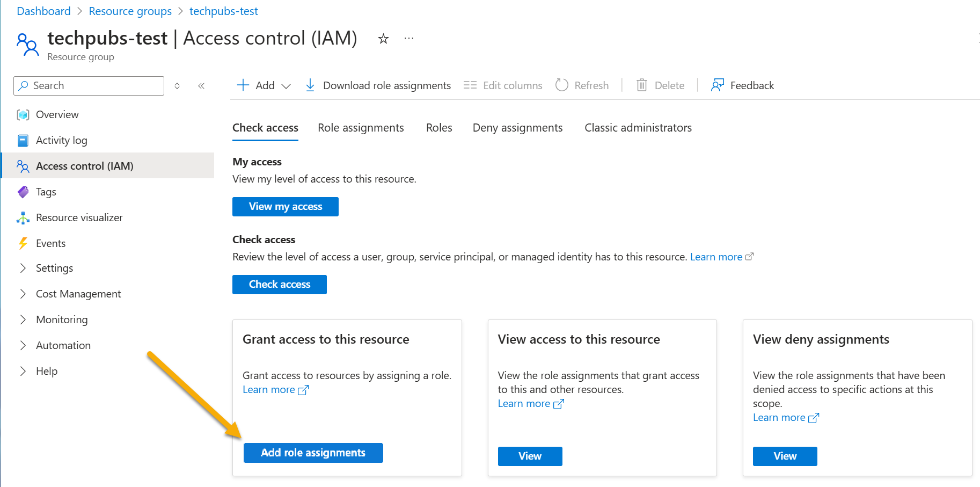This screenshot has height=487, width=980.
Task: Click the favorite star icon beside the title
Action: [383, 39]
